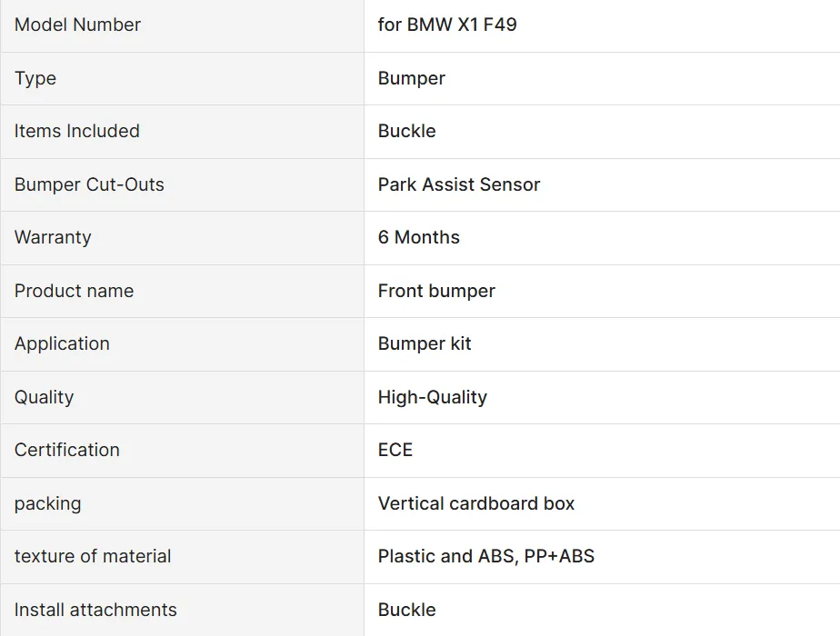Click the "Application" row label

coord(62,343)
